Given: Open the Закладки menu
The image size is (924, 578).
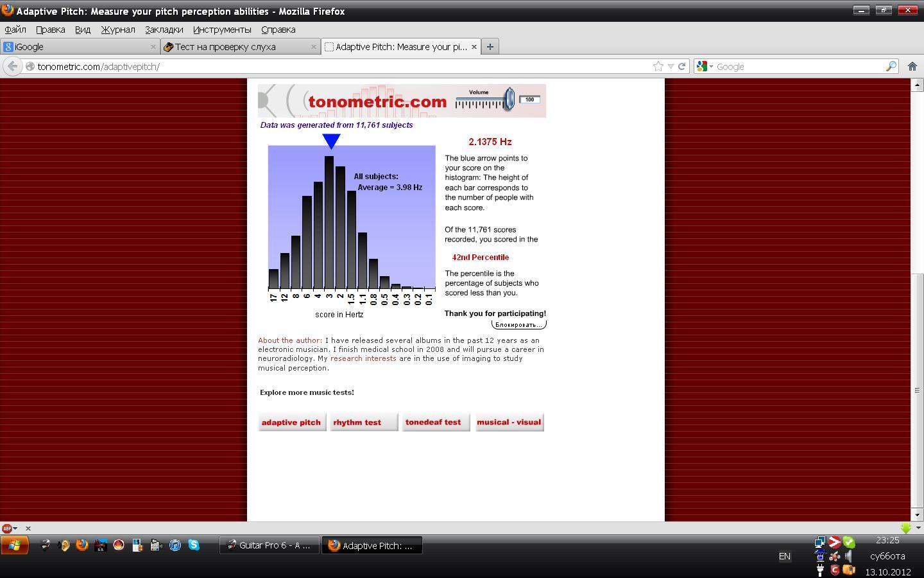Looking at the screenshot, I should point(164,30).
